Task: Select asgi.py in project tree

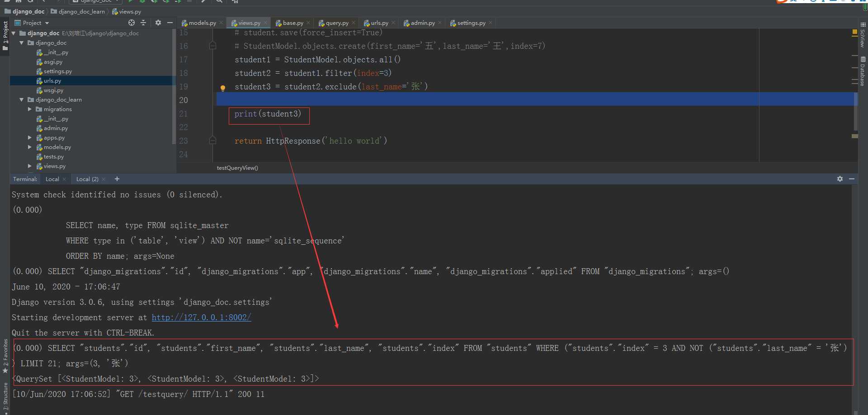Action: click(x=53, y=62)
